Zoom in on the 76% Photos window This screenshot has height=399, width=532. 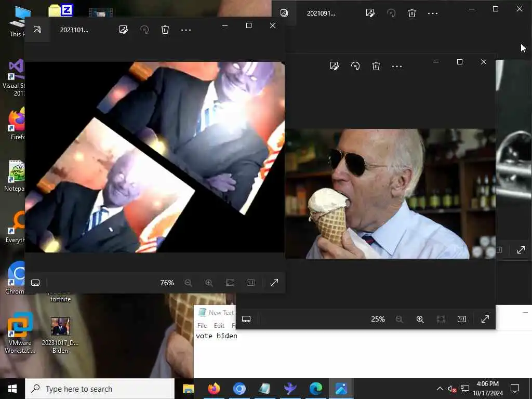(x=209, y=283)
